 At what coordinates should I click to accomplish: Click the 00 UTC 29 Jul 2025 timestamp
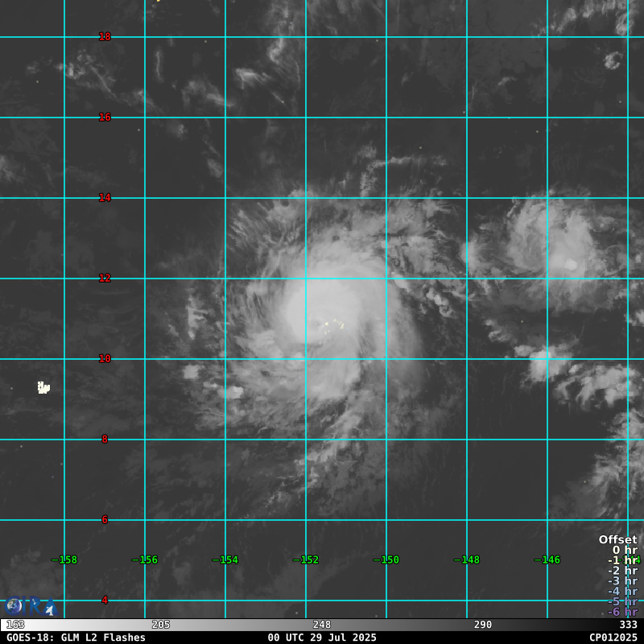click(322, 638)
